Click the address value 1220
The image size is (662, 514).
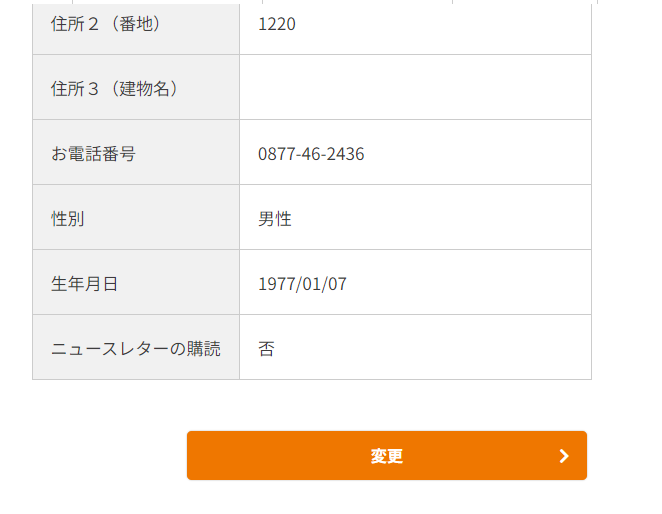coord(277,24)
